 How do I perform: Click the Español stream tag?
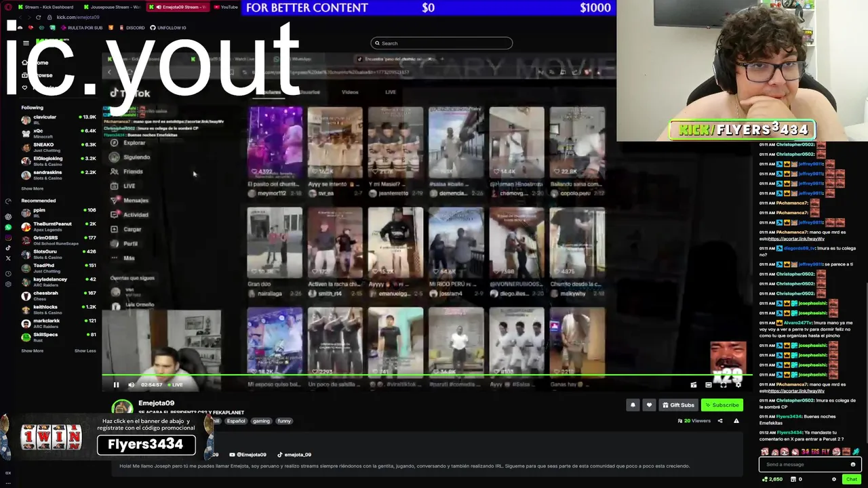point(236,421)
